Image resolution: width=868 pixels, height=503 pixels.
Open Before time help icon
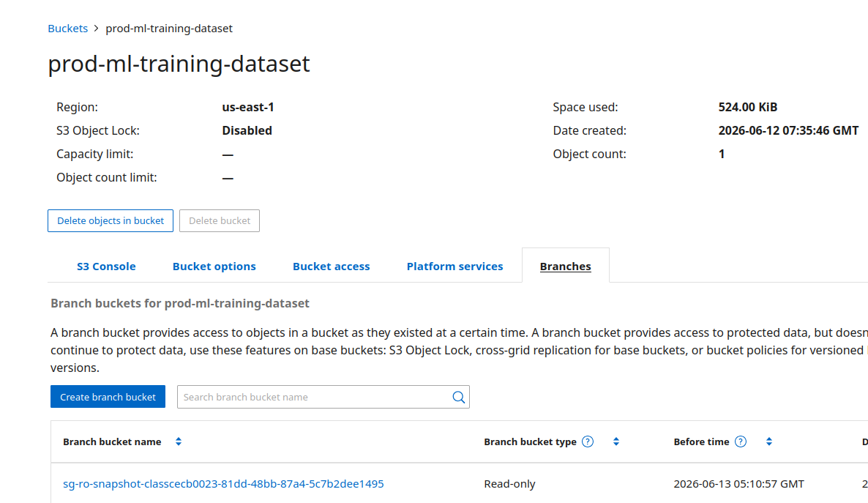741,441
